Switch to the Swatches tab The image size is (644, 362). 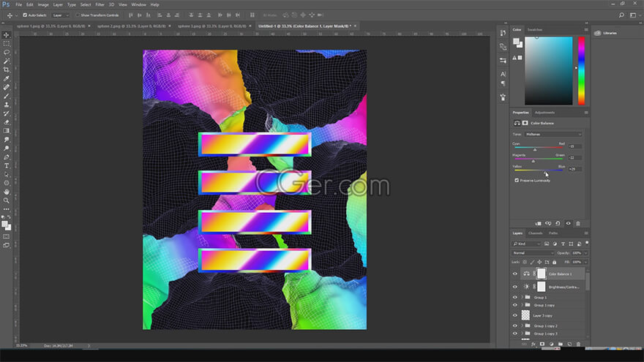(535, 29)
